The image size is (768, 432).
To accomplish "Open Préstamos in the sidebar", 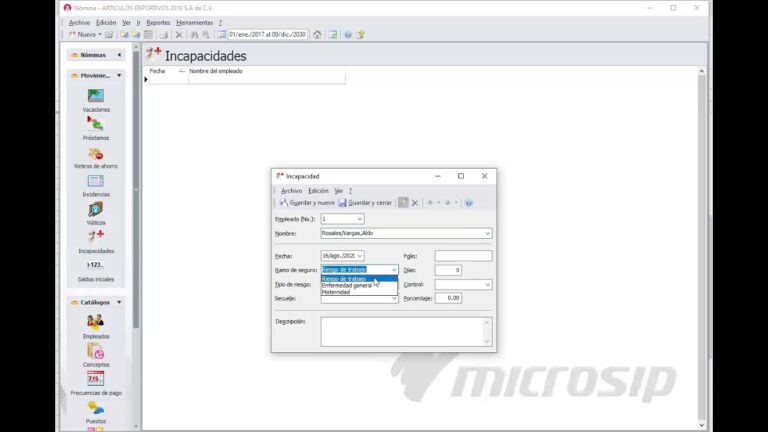I will point(96,129).
